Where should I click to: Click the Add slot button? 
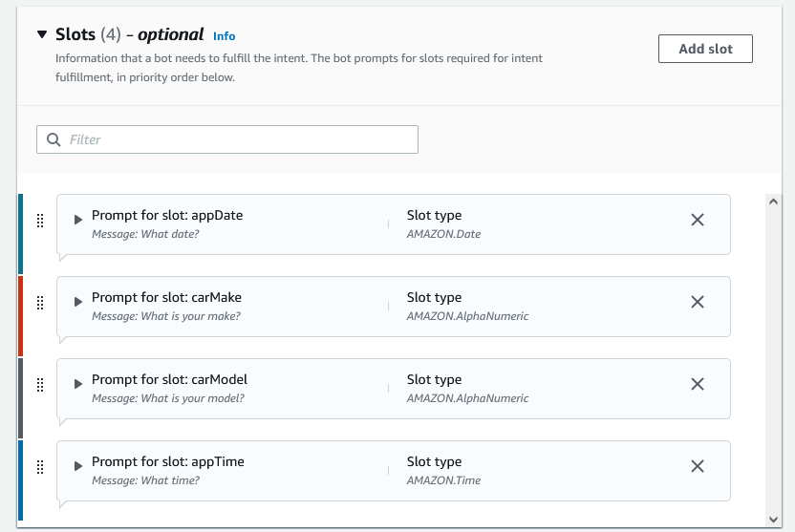tap(705, 49)
